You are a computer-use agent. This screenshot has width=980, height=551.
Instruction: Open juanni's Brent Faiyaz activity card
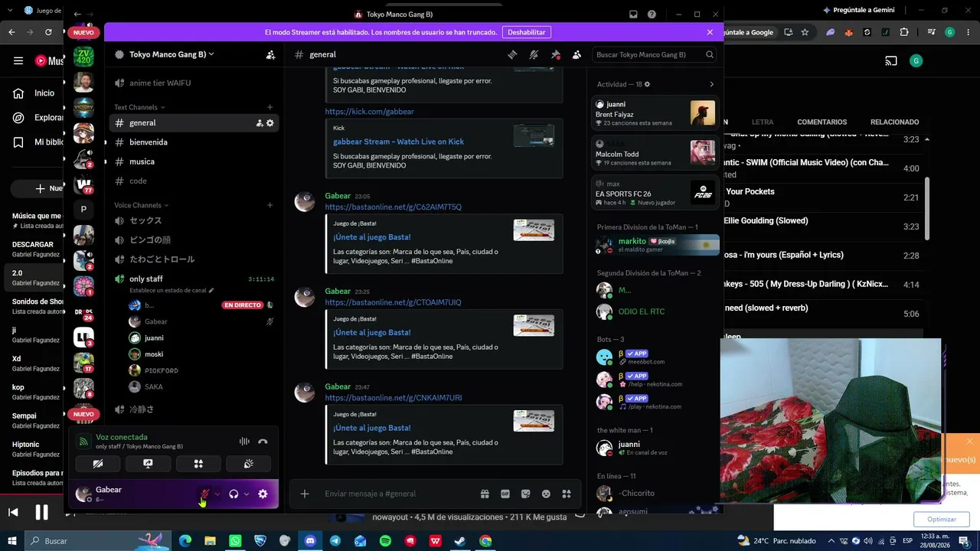[655, 113]
